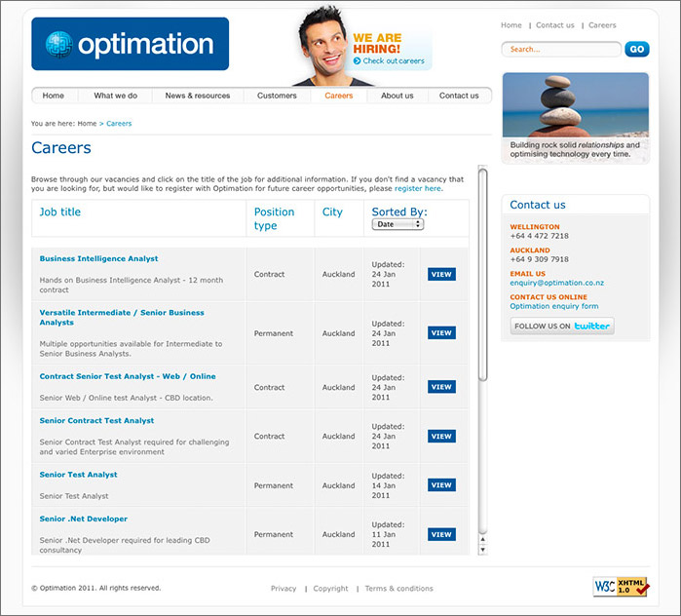Open the What we do menu item

pyautogui.click(x=116, y=96)
